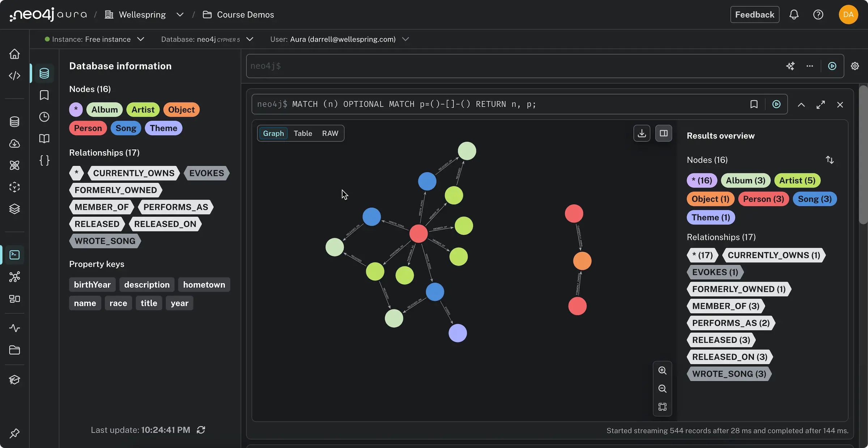The height and width of the screenshot is (448, 868).
Task: Select the Database information panel icon
Action: [x=44, y=73]
